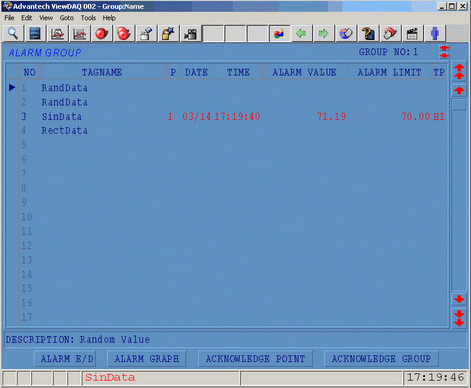Screen dimensions: 471x388
Task: Click the ACKNOWLEDGE POINT button
Action: point(255,359)
